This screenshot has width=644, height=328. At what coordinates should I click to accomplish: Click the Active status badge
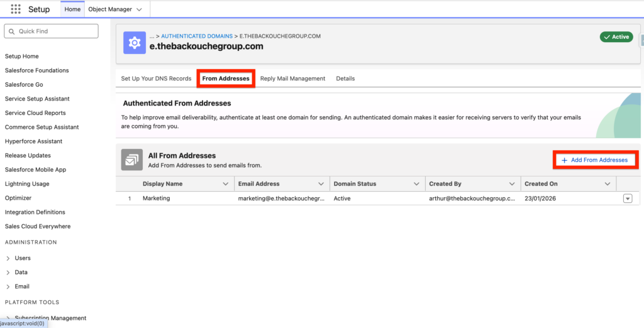click(616, 37)
